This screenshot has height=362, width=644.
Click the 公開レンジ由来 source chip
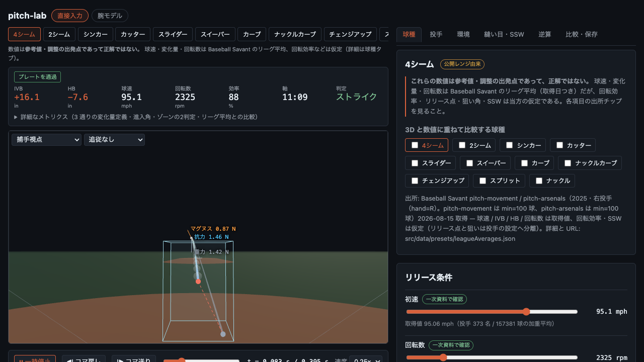pyautogui.click(x=462, y=64)
